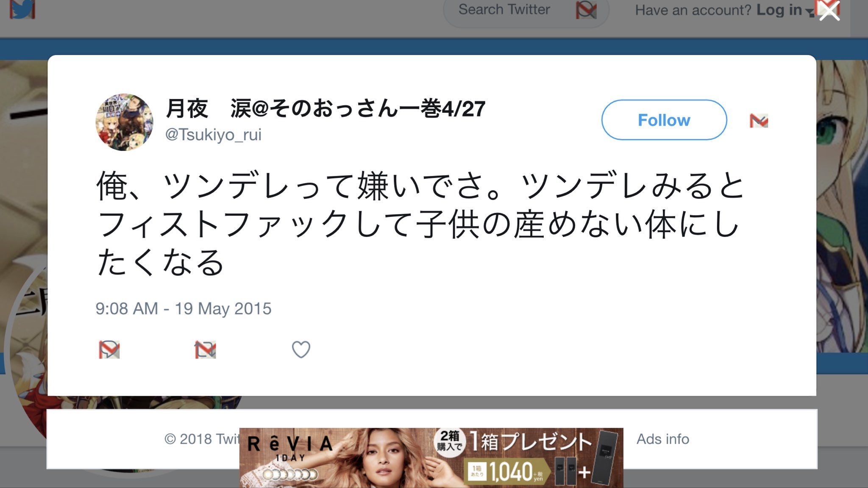Like the tweet with the heart icon
Image resolution: width=868 pixels, height=488 pixels.
301,349
